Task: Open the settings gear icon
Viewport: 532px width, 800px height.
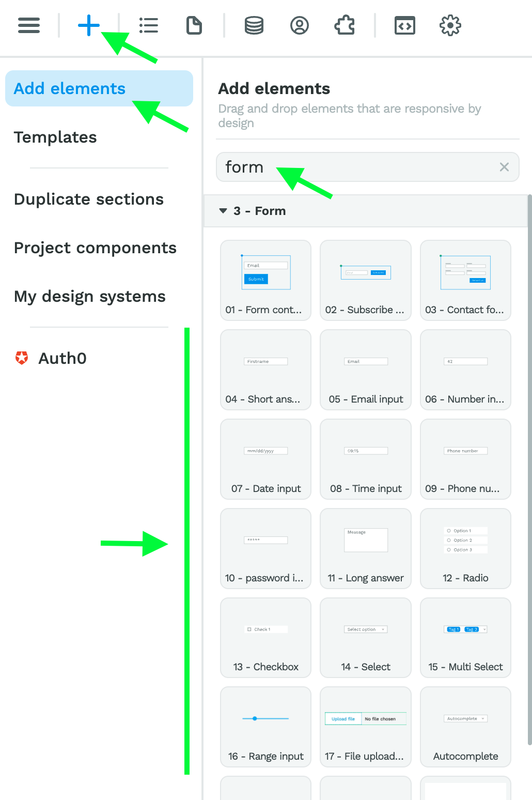Action: point(450,25)
